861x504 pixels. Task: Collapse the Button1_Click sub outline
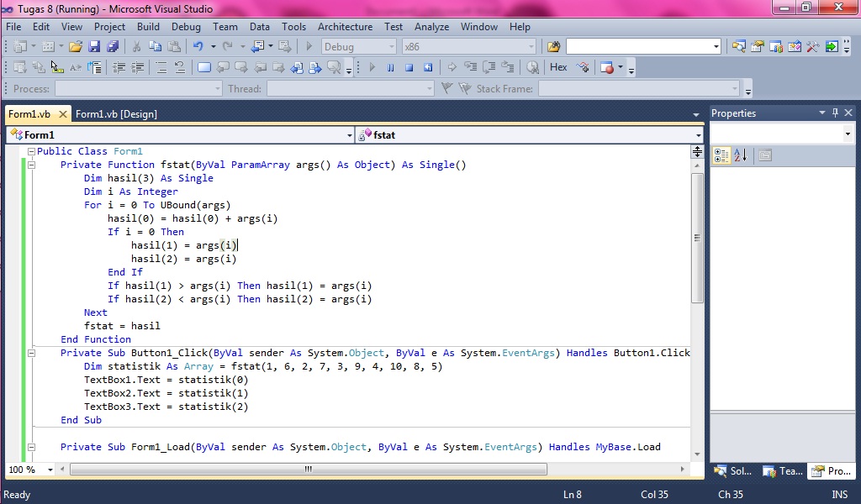[x=31, y=353]
